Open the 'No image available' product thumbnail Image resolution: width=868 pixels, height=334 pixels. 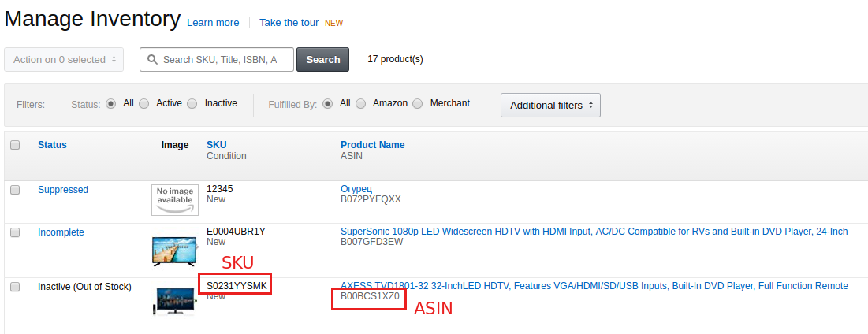point(175,199)
